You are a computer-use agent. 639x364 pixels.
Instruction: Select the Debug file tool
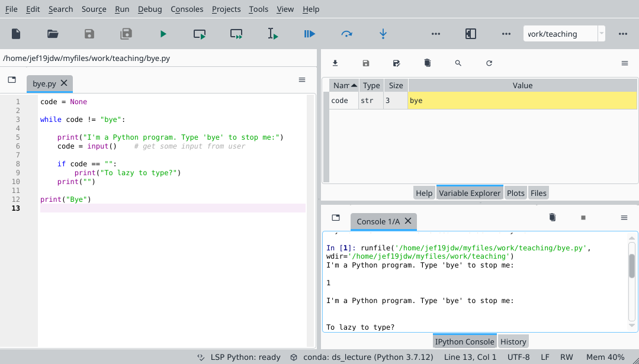[x=309, y=34]
